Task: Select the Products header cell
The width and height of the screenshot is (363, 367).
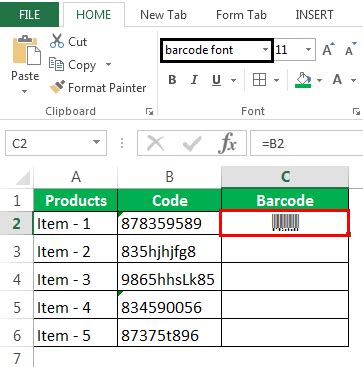Action: pyautogui.click(x=76, y=201)
